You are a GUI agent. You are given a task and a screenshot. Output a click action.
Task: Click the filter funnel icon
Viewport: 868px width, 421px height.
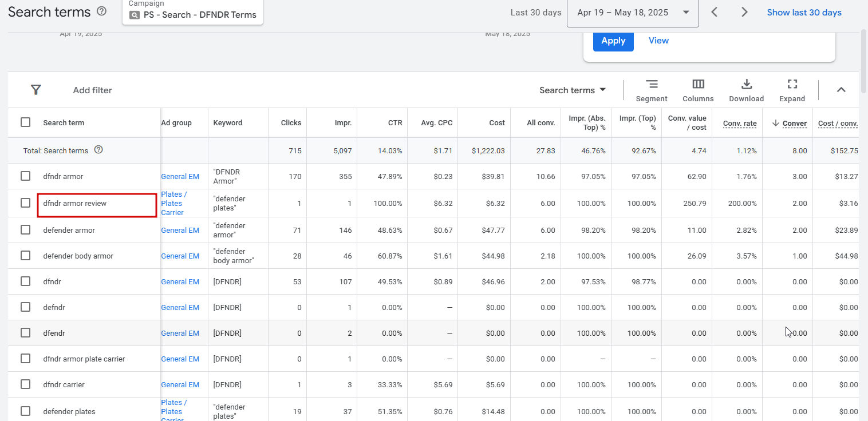[x=36, y=90]
